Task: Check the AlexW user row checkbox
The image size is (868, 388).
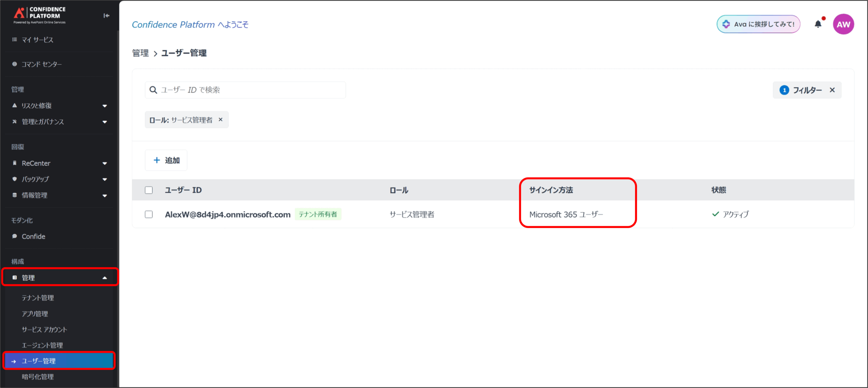Action: point(149,214)
